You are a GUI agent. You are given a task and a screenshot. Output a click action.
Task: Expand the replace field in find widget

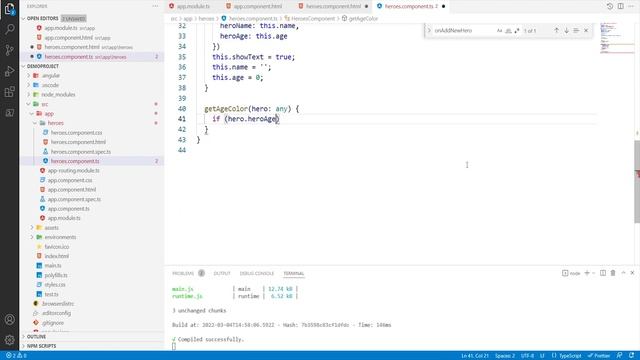point(429,31)
